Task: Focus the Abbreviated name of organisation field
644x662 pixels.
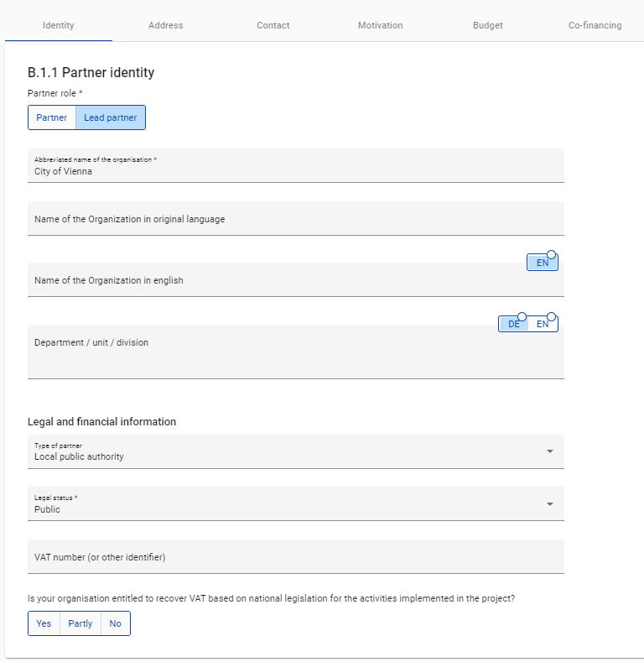Action: coord(295,171)
